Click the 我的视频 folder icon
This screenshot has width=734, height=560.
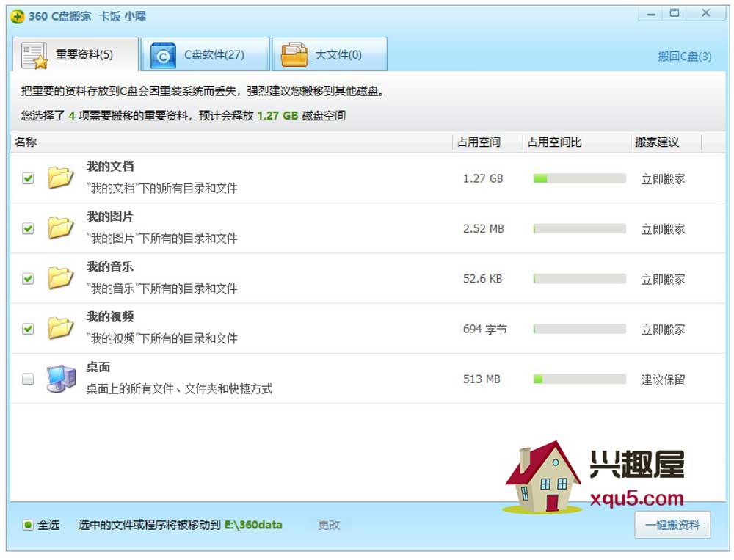60,328
